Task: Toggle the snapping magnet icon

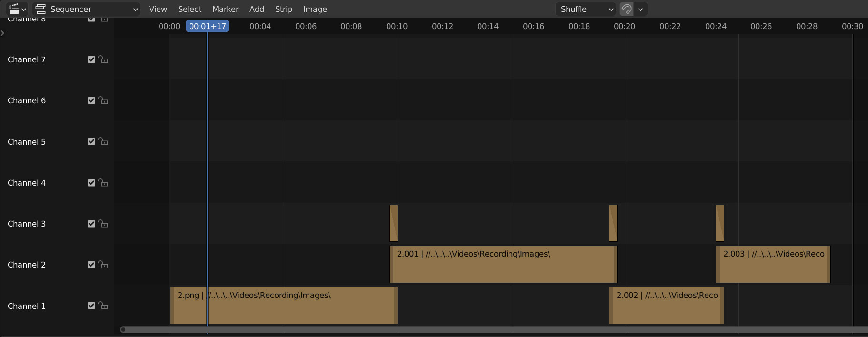Action: tap(627, 9)
